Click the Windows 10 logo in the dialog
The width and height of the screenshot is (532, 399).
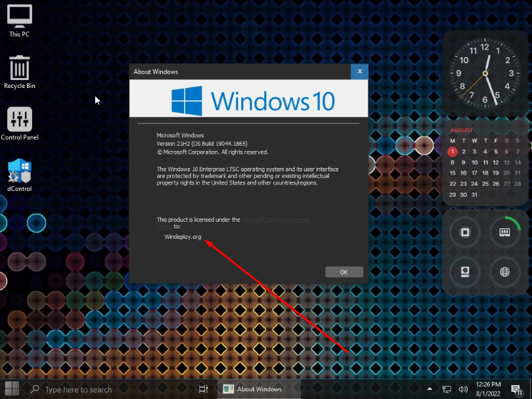[x=253, y=100]
